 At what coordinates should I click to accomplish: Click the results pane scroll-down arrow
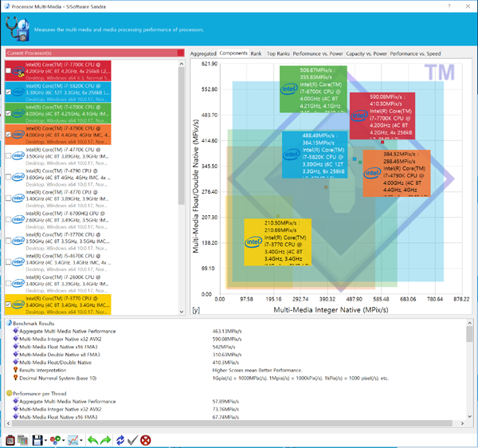pyautogui.click(x=469, y=416)
